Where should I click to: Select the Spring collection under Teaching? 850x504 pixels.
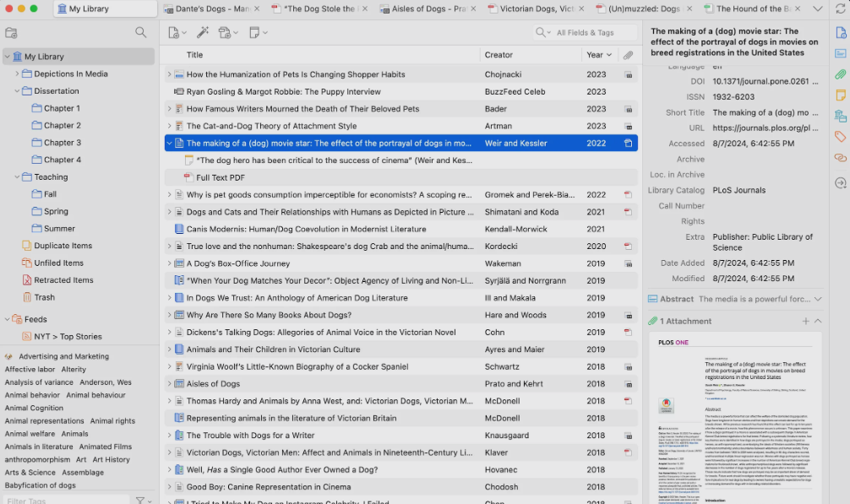(x=56, y=211)
